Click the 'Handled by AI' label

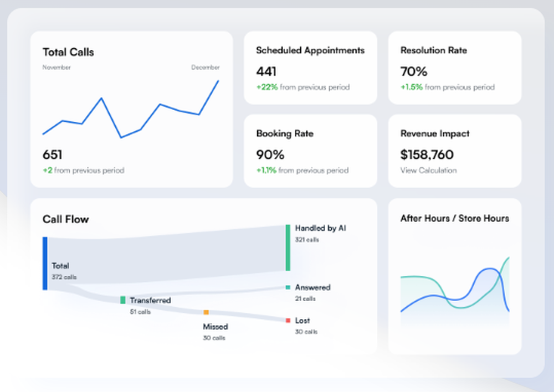[x=320, y=228]
